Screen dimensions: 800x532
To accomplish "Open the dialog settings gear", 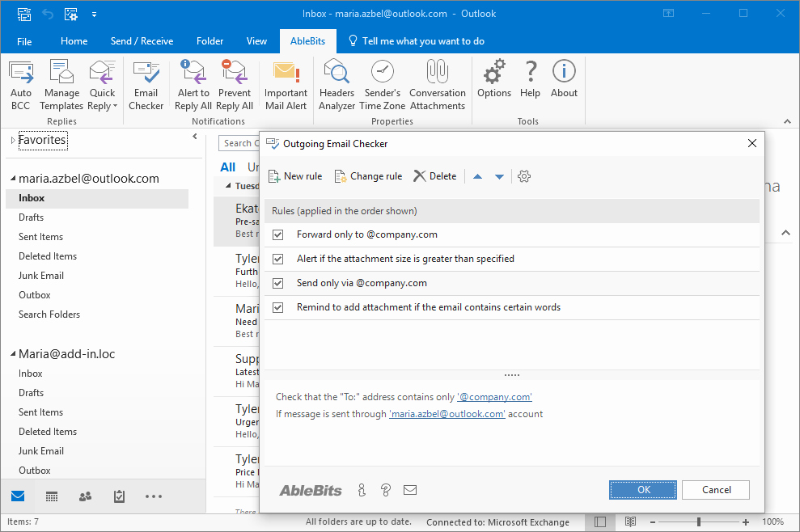I will pyautogui.click(x=524, y=176).
